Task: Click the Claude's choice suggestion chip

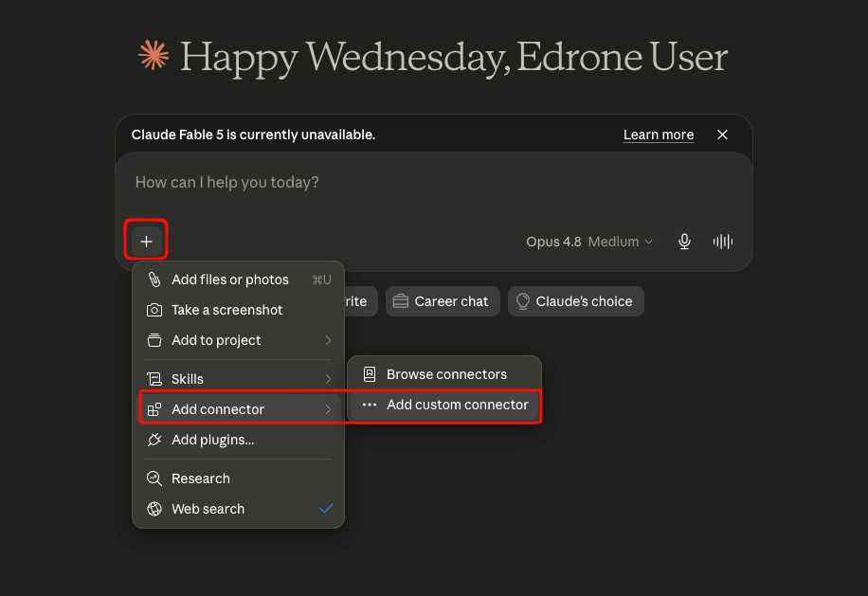Action: (576, 301)
